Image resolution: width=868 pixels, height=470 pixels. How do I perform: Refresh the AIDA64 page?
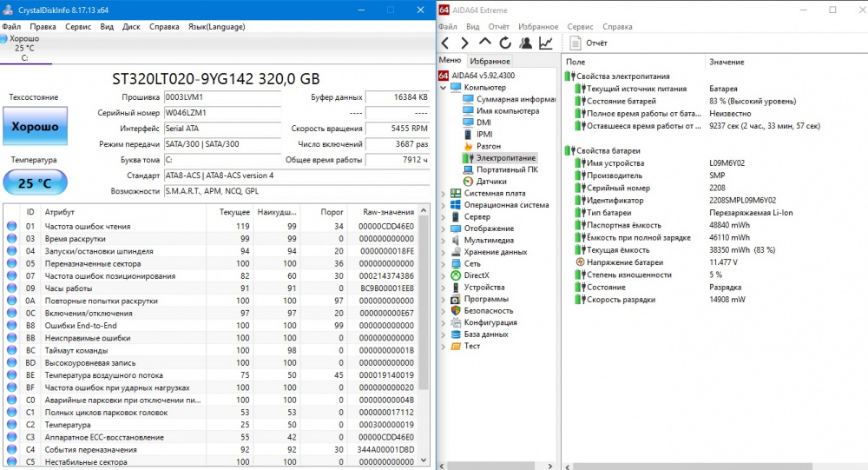coord(505,43)
